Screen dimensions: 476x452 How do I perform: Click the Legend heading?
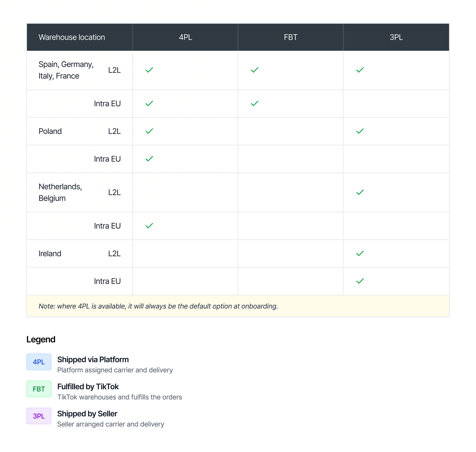click(41, 339)
